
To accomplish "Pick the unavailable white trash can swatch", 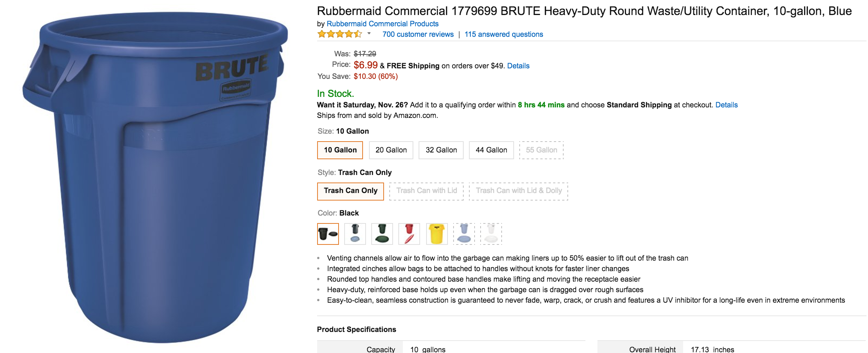I will click(491, 234).
